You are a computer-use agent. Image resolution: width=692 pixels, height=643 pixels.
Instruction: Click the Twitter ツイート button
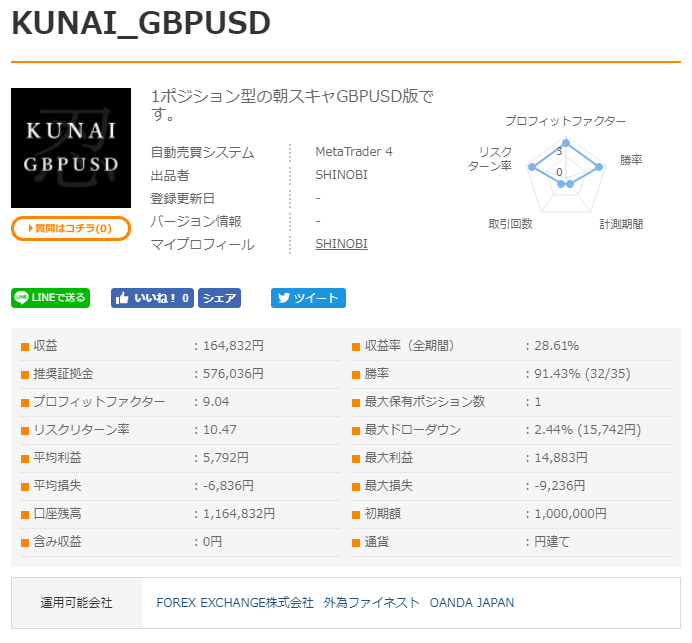click(x=308, y=298)
